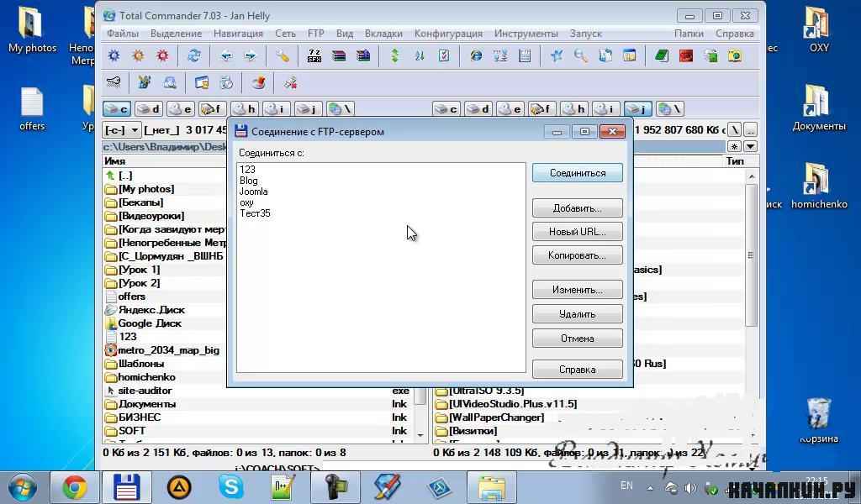Open the Инструменты menu
Viewport: 861px width, 504px height.
pyautogui.click(x=526, y=34)
